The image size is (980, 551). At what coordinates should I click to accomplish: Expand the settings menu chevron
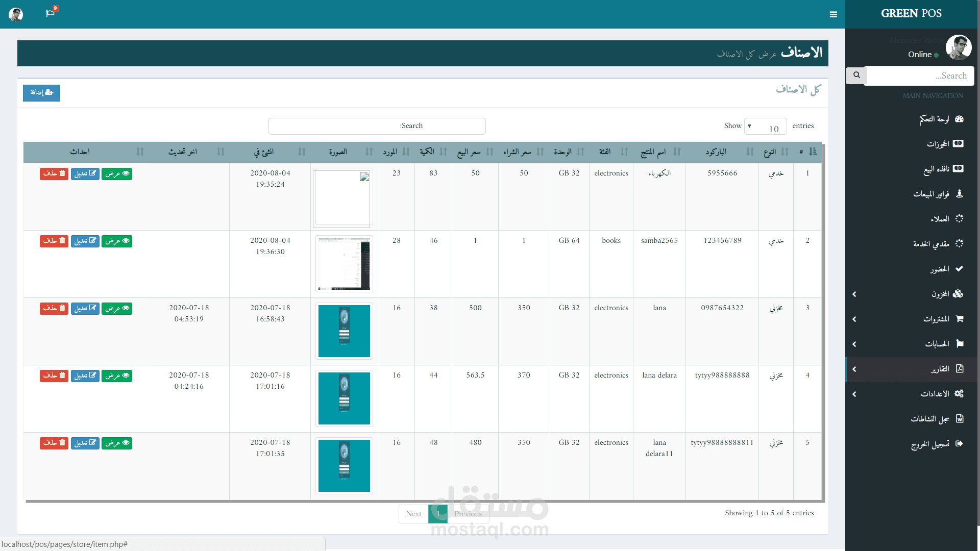coord(854,394)
